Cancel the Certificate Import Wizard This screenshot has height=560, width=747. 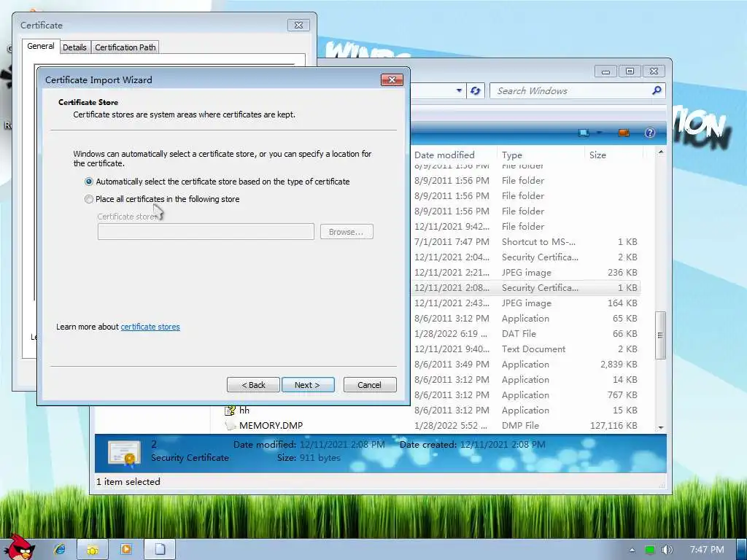(x=370, y=385)
